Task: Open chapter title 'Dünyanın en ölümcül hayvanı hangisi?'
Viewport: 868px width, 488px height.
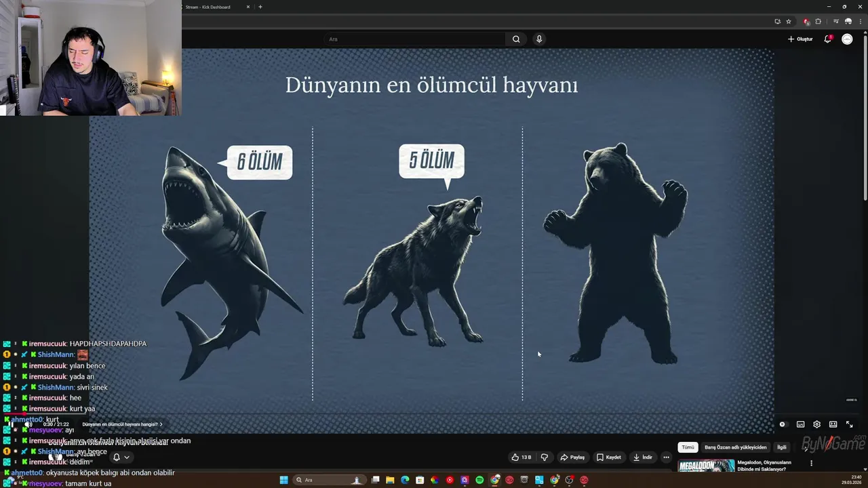Action: pyautogui.click(x=123, y=424)
